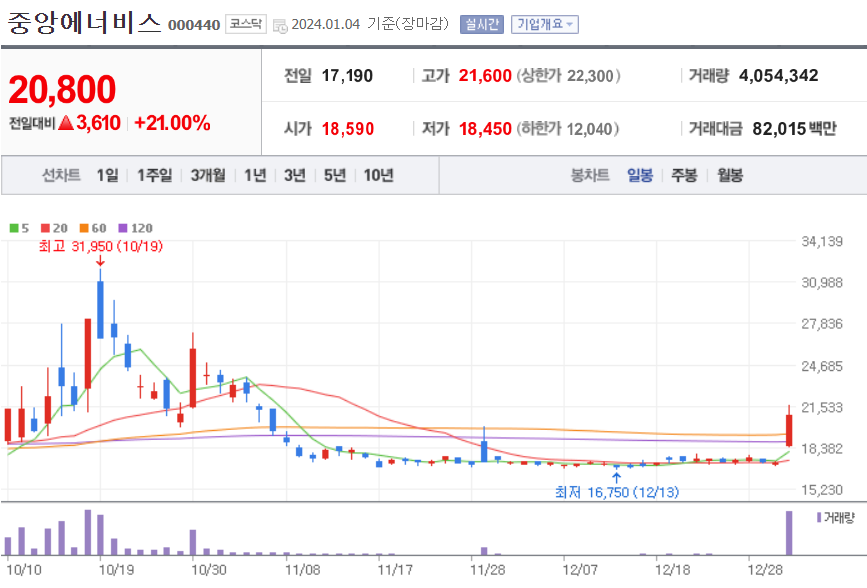Click the 최고 31,950 (10/19) annotation
This screenshot has width=867, height=588.
coord(101,246)
